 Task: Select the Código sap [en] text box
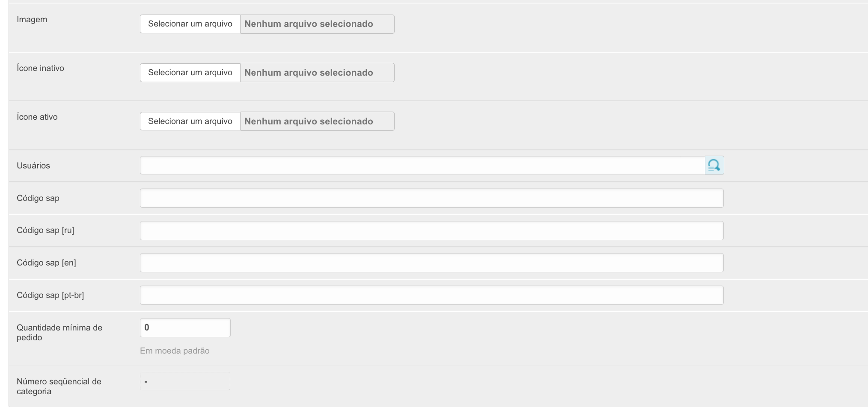pos(431,263)
